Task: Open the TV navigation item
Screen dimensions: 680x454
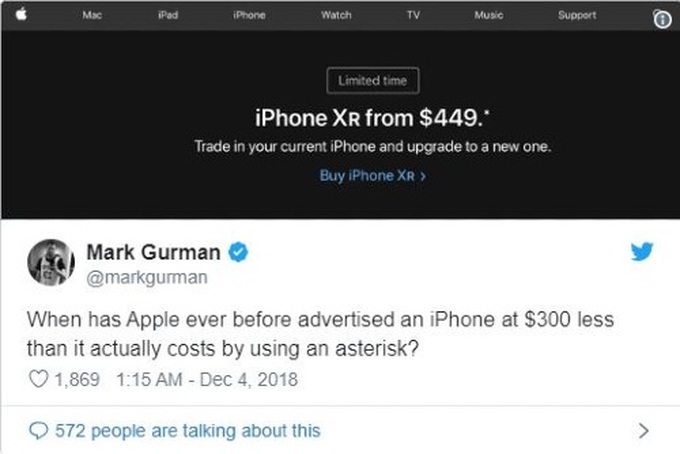Action: point(413,15)
